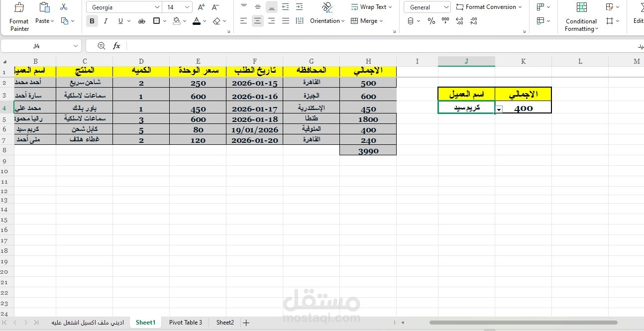The width and height of the screenshot is (644, 331).
Task: Click the increase decimal places icon
Action: click(459, 21)
